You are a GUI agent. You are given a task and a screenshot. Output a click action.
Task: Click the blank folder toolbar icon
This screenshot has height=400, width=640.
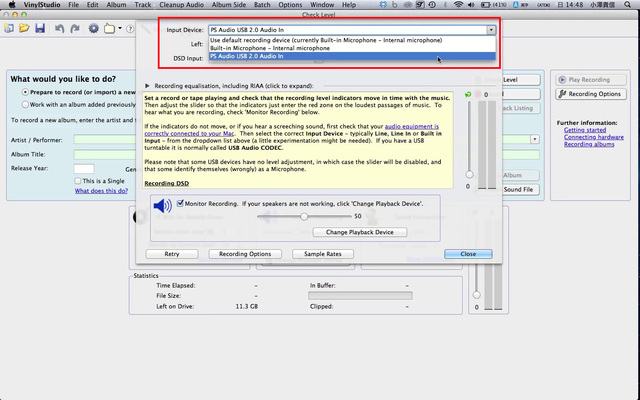(x=109, y=29)
